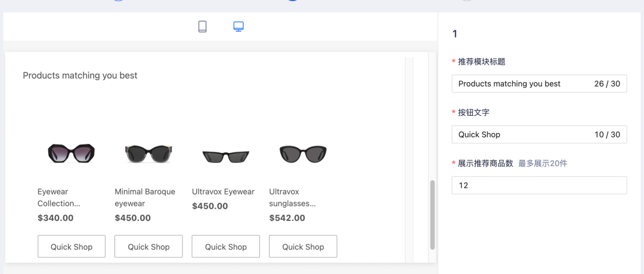
Task: Focus the product count field showing 12
Action: pos(539,185)
